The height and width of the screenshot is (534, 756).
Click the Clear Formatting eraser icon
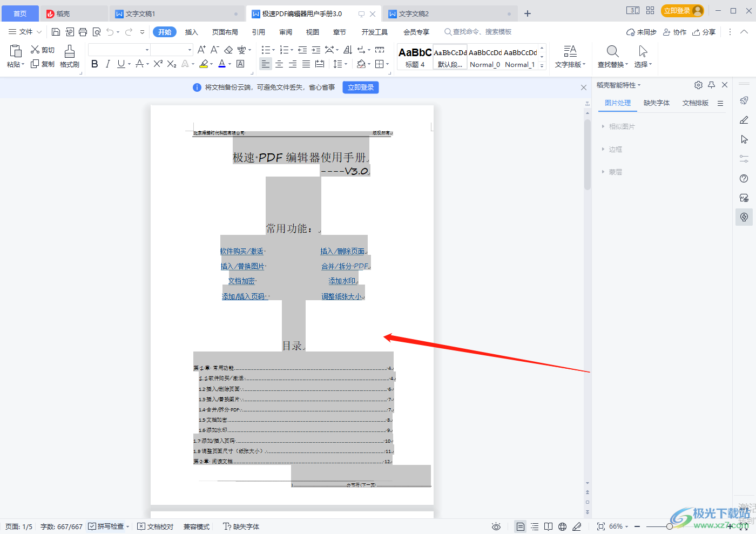tap(228, 50)
